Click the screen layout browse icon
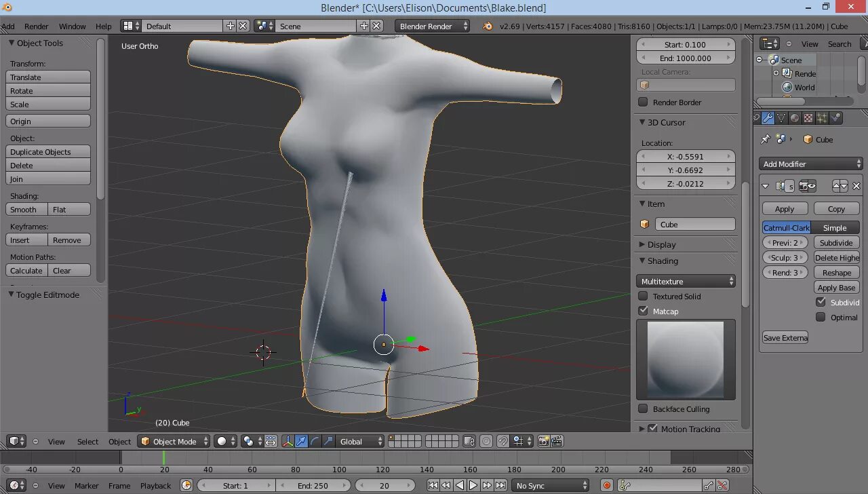Image resolution: width=868 pixels, height=494 pixels. coord(131,26)
